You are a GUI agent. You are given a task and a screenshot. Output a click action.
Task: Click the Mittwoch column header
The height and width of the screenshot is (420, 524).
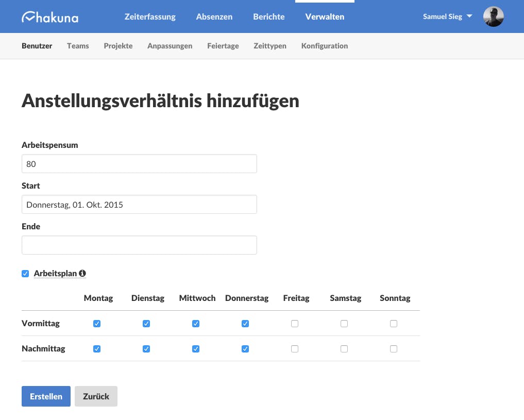click(197, 298)
